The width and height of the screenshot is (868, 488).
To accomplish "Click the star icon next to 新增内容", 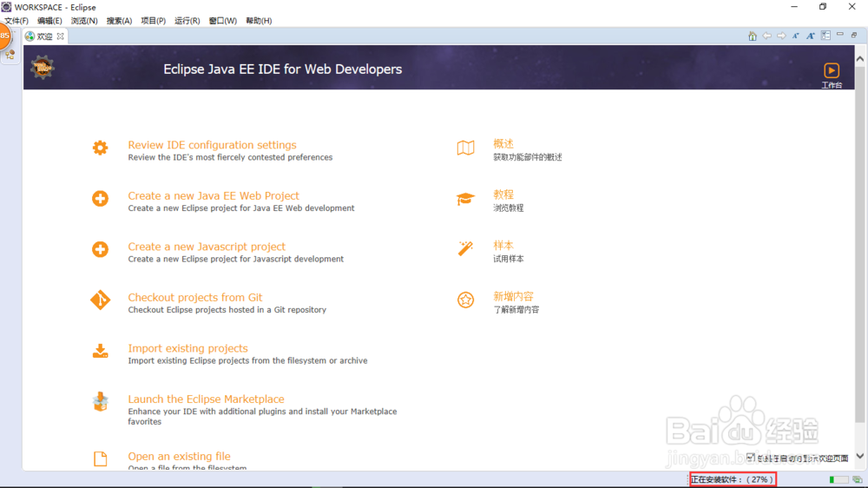I will tap(465, 300).
